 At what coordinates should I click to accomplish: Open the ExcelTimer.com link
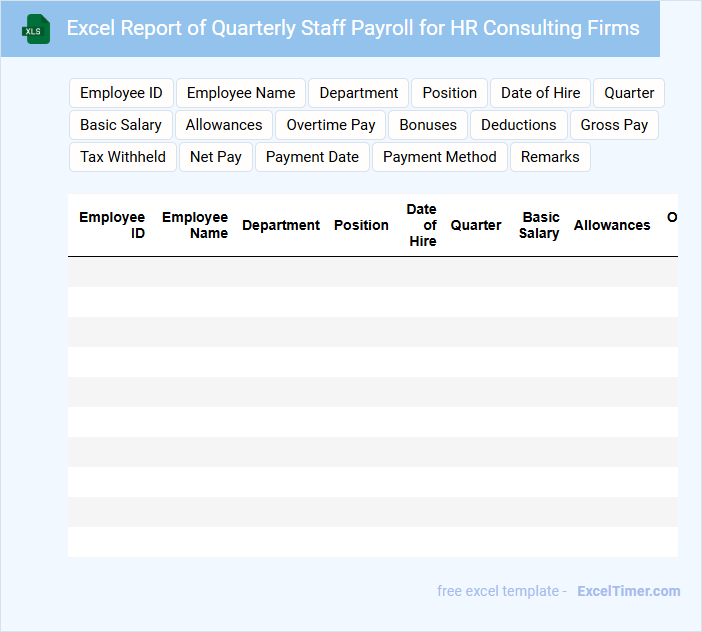click(628, 591)
